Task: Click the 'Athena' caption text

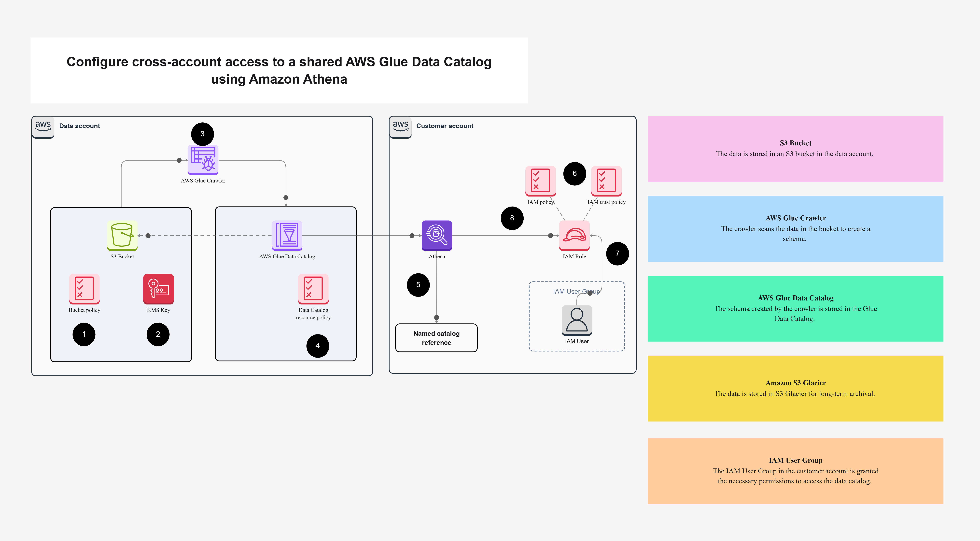Action: pyautogui.click(x=437, y=257)
